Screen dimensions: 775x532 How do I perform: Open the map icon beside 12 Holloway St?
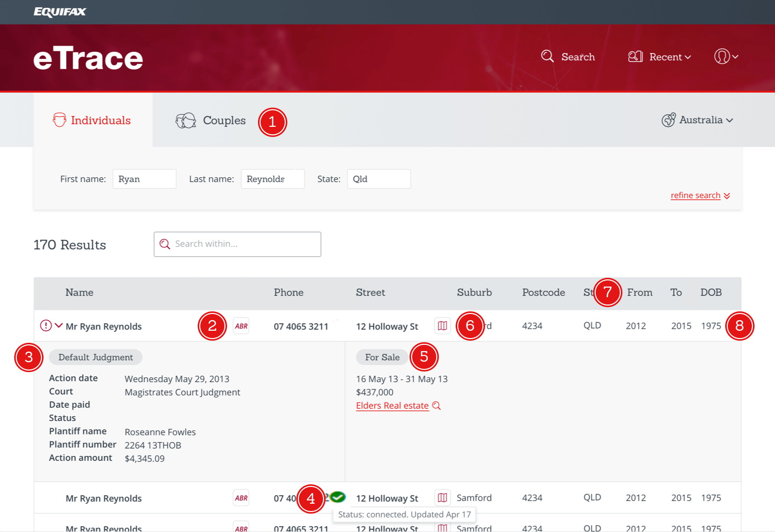pos(442,325)
